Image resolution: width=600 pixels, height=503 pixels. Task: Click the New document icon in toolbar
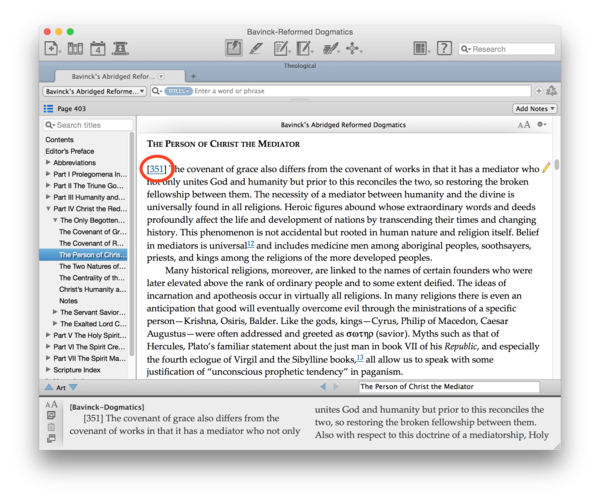[52, 49]
